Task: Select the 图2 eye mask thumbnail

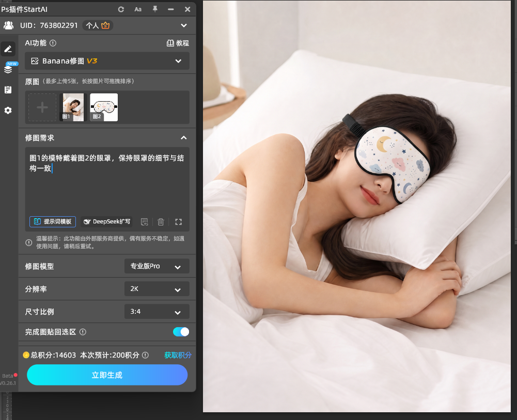Action: [x=104, y=107]
